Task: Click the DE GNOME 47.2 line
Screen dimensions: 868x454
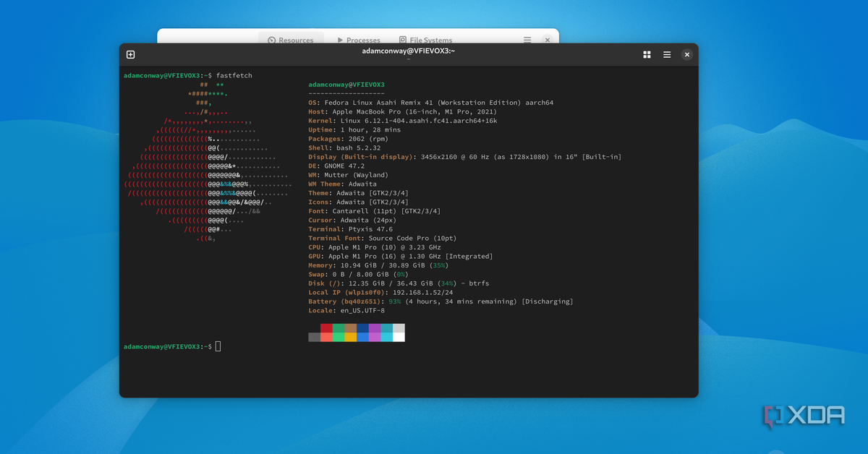Action: (x=336, y=166)
